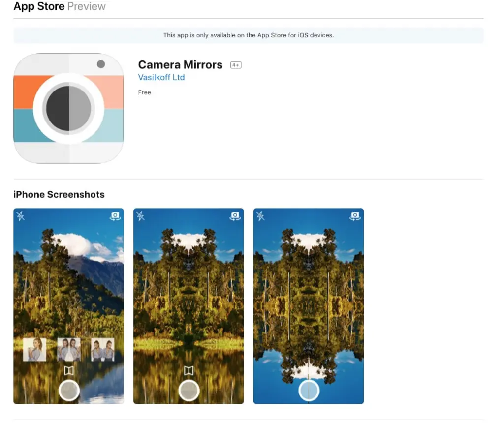
Task: Click the App Store heading
Action: pos(39,6)
